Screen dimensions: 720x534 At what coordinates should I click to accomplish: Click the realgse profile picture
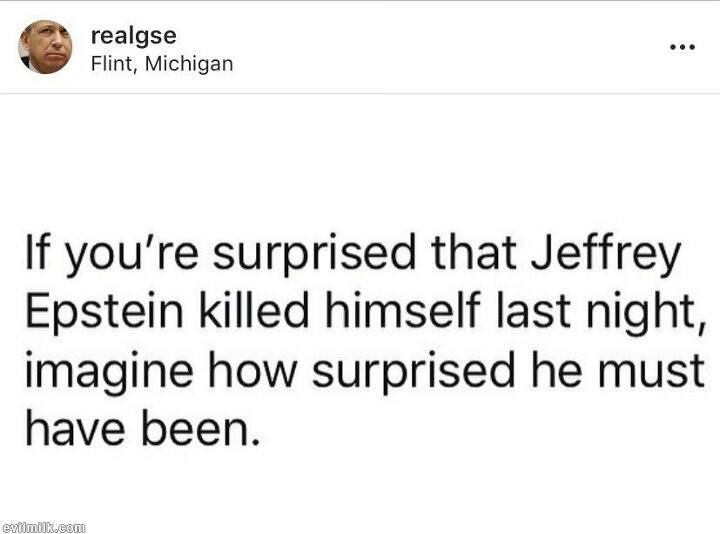[x=45, y=47]
